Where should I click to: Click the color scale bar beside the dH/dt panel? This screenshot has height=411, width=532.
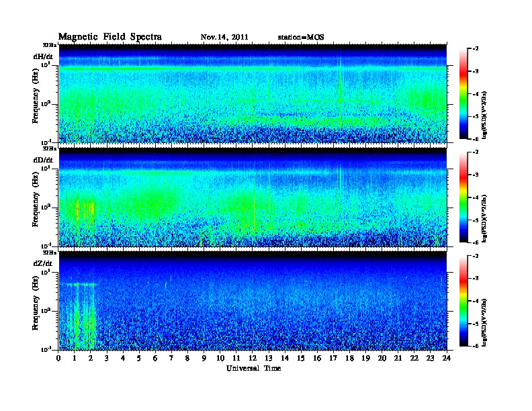click(x=463, y=94)
